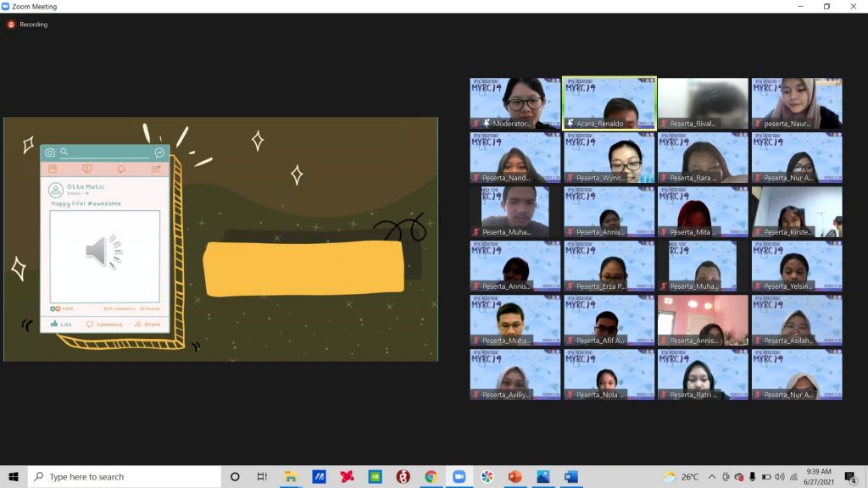Click the yellow banner in shared slide
Image resolution: width=868 pixels, height=488 pixels.
303,269
